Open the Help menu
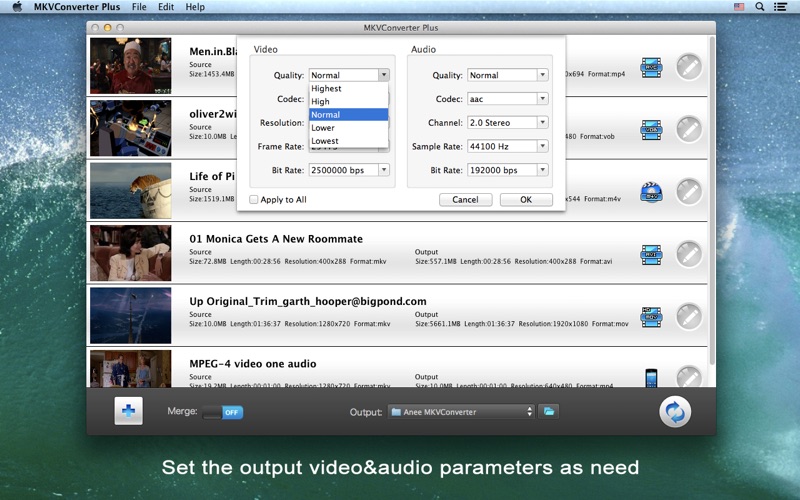 (195, 7)
